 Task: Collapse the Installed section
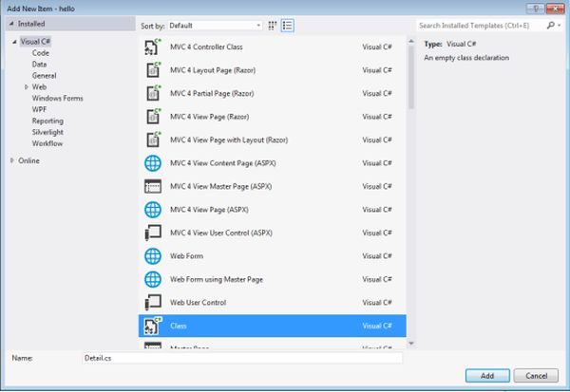pos(11,24)
